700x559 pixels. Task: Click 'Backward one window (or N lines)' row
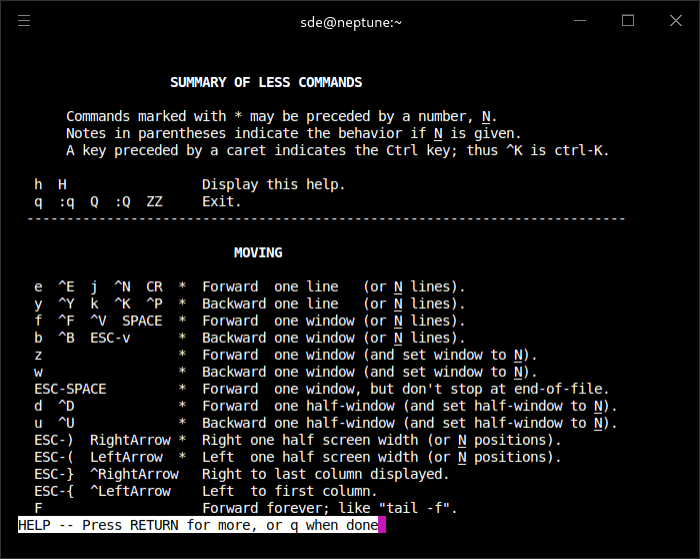tap(250, 338)
